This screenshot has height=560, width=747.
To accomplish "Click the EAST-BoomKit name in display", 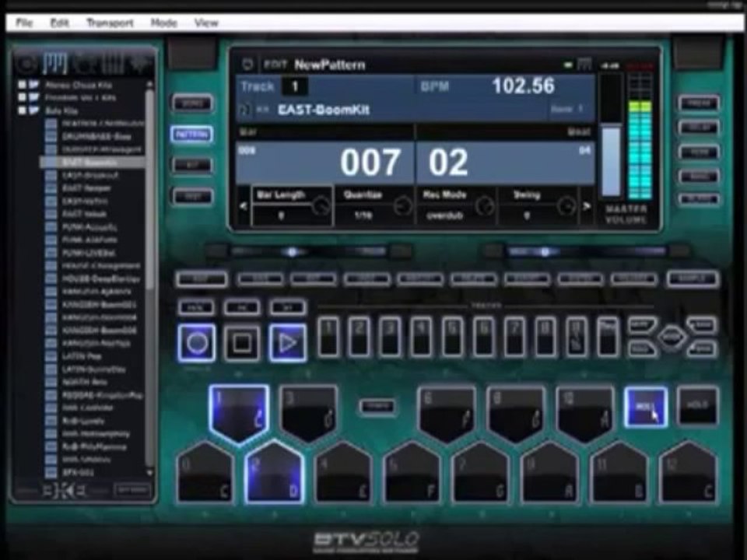I will 324,110.
